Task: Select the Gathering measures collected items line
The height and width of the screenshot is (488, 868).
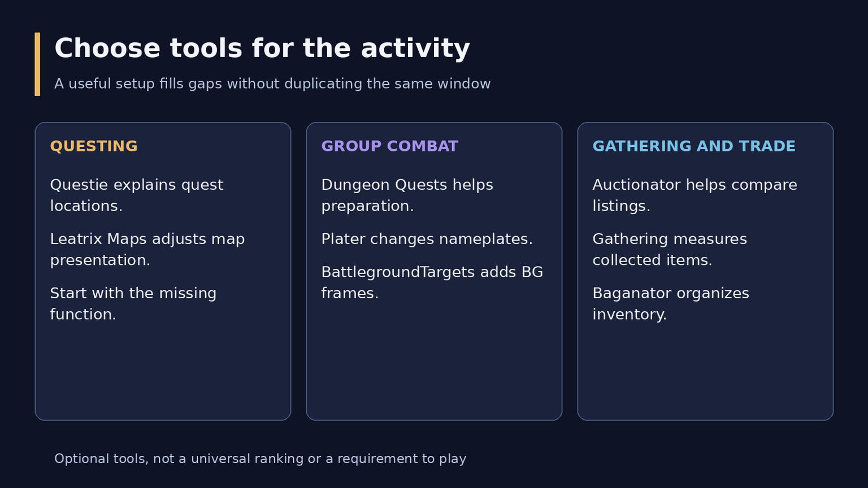Action: 670,250
